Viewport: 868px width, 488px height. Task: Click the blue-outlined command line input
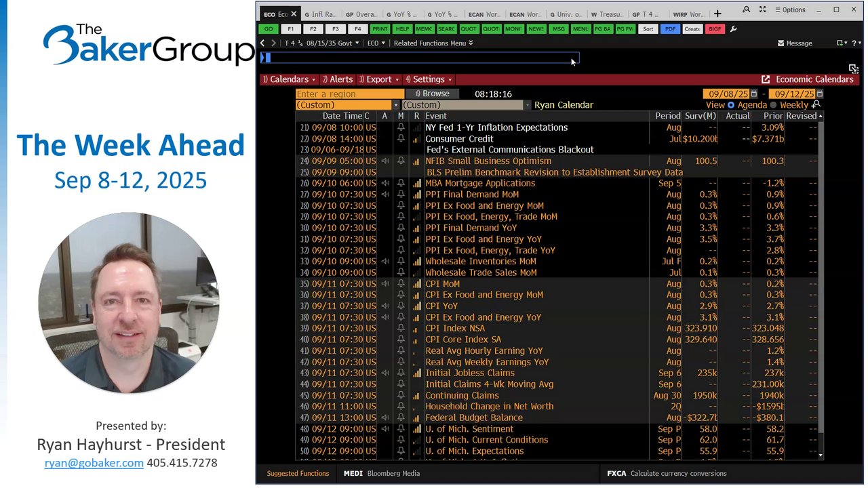420,58
